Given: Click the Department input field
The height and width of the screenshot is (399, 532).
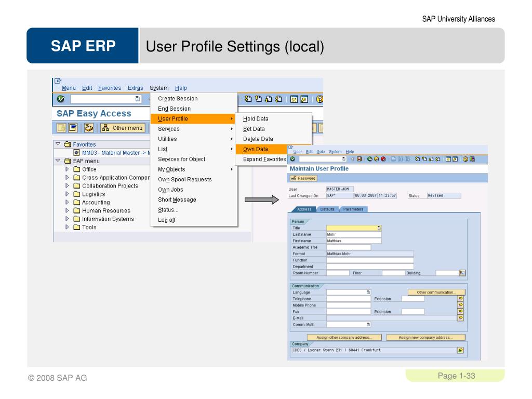Looking at the screenshot, I should click(370, 267).
